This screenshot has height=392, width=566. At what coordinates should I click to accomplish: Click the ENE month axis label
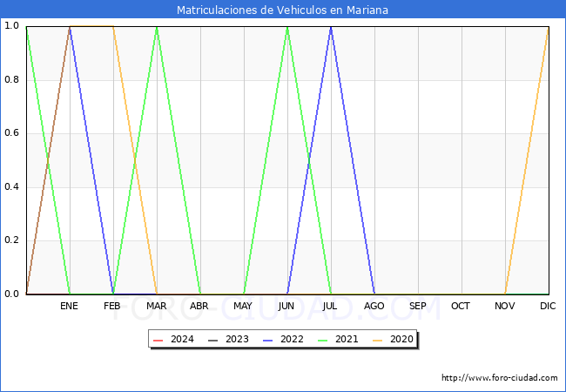pos(69,306)
